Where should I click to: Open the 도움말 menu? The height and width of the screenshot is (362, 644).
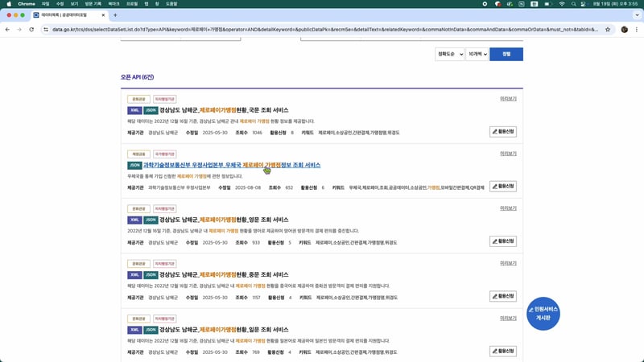pyautogui.click(x=171, y=4)
